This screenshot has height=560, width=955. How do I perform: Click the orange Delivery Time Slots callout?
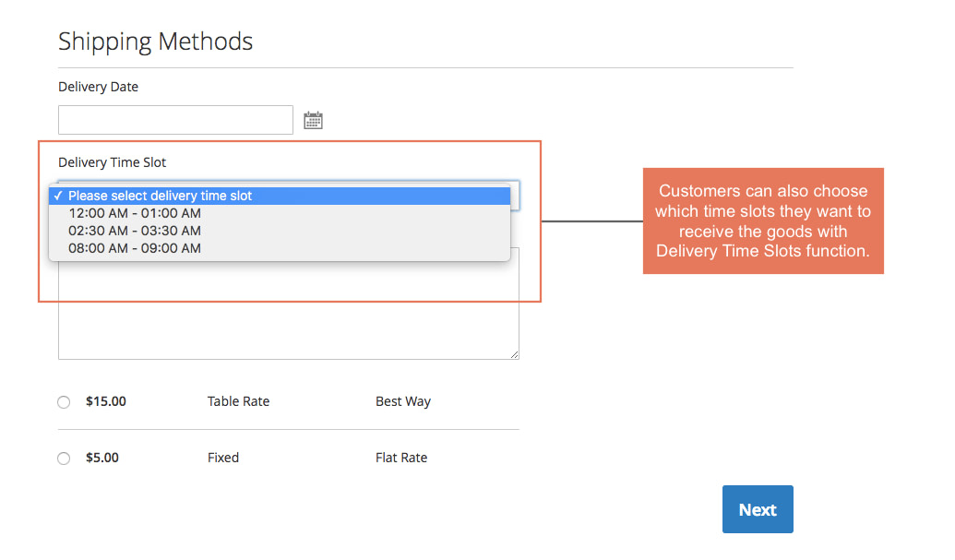pyautogui.click(x=763, y=220)
